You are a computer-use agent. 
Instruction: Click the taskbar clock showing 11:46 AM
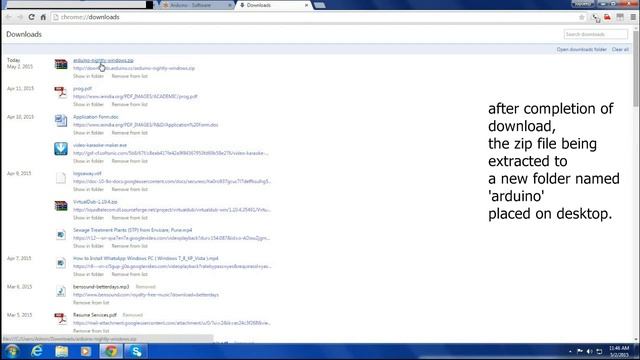click(619, 351)
